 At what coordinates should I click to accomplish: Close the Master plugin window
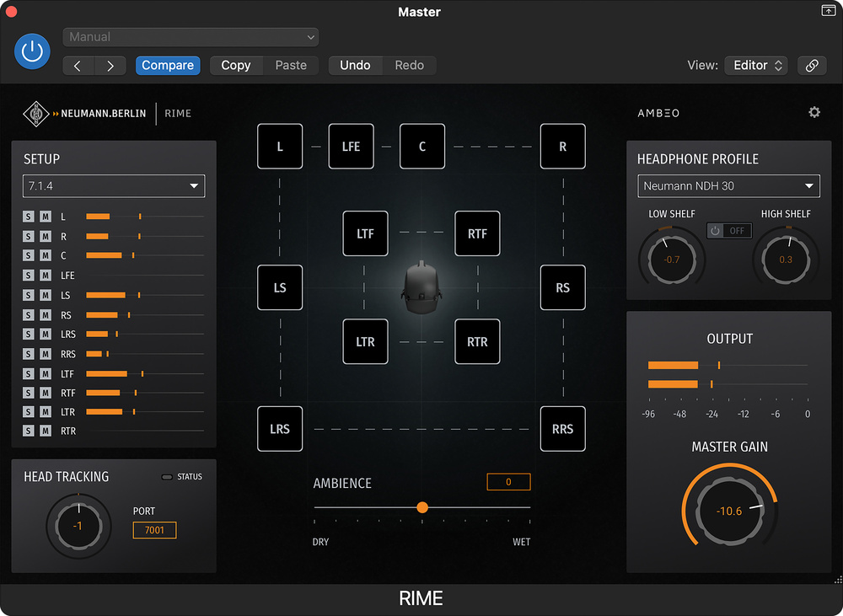pyautogui.click(x=11, y=11)
